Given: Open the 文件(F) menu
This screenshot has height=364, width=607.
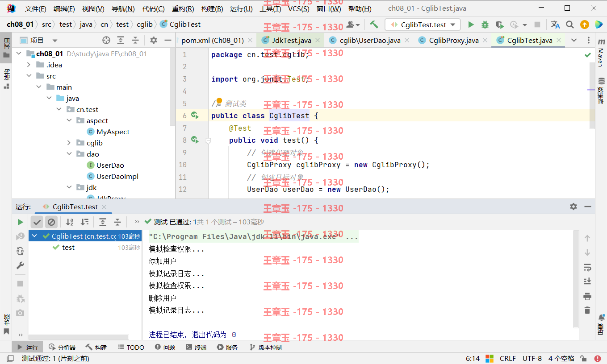Looking at the screenshot, I should tap(36, 9).
